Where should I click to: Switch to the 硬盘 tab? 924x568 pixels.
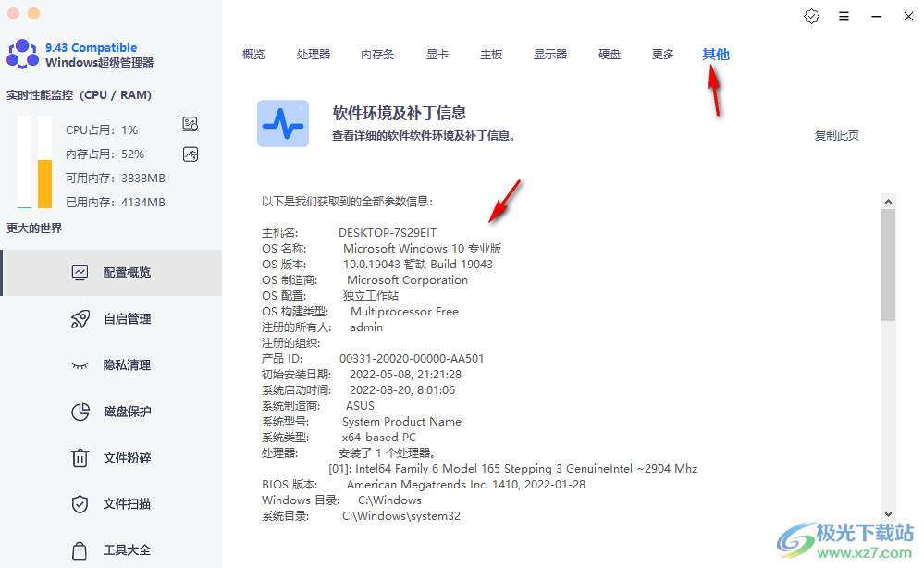pos(610,55)
